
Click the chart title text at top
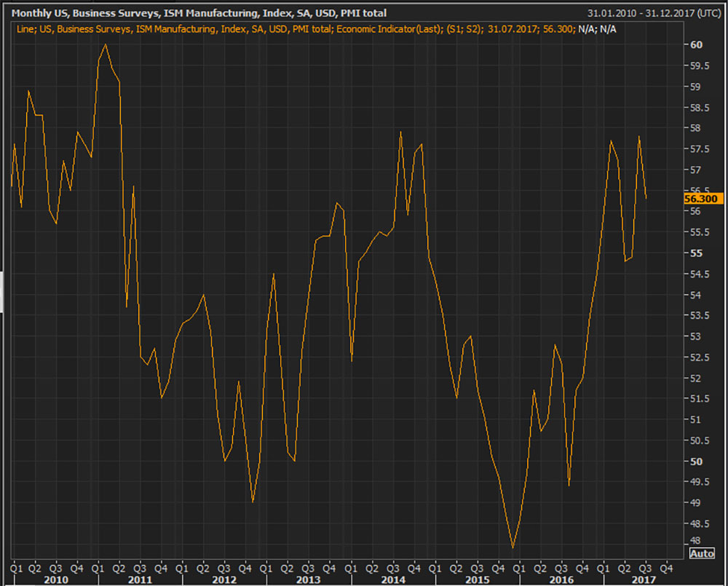pyautogui.click(x=199, y=13)
